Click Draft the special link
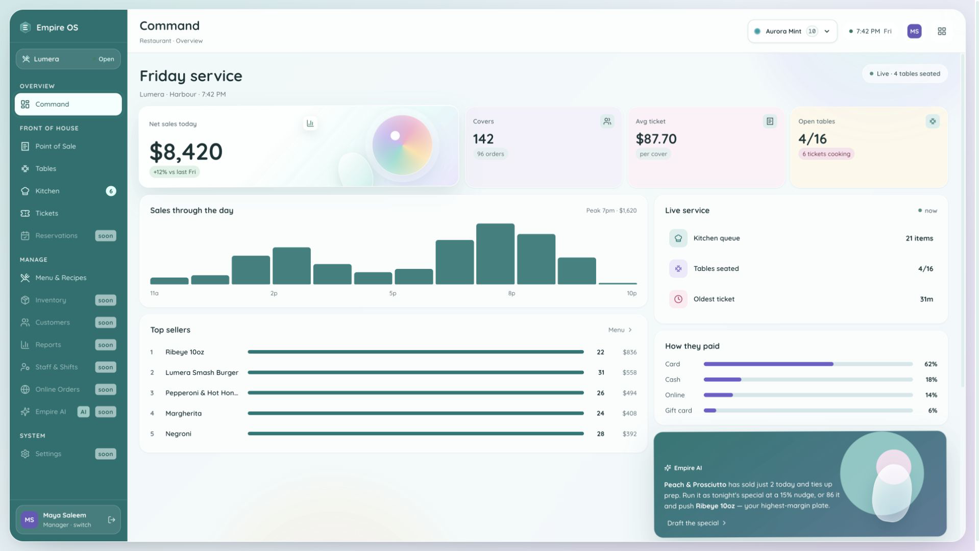Viewport: 980px width, 551px height. 696,523
